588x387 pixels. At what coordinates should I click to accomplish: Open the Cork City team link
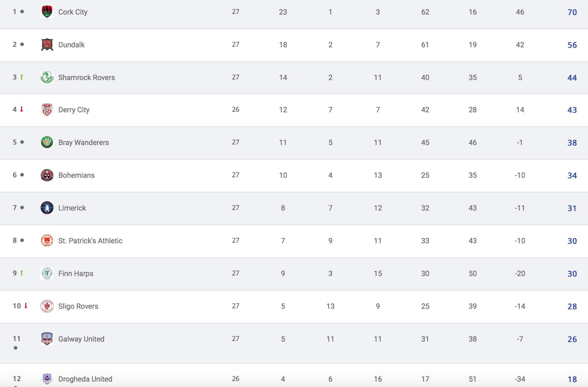click(x=73, y=12)
